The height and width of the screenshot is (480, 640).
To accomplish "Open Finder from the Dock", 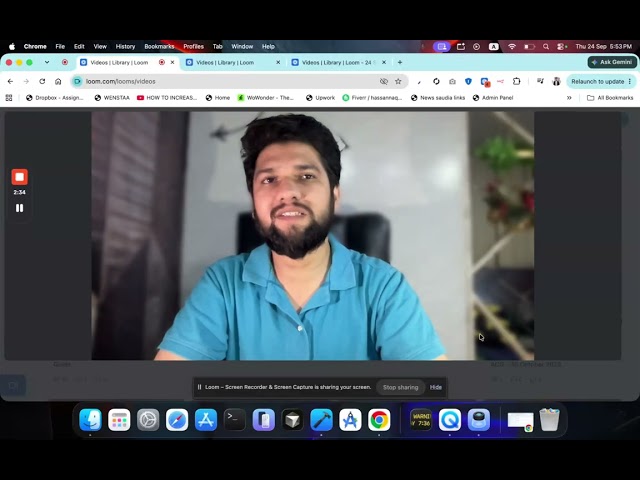I will (90, 420).
